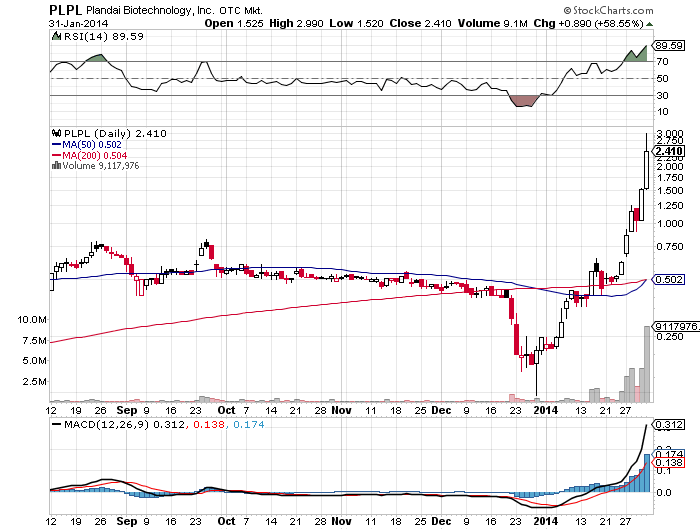Click the 'Open 1.525' value
Viewport: 700px width, 530px height.
[233, 23]
